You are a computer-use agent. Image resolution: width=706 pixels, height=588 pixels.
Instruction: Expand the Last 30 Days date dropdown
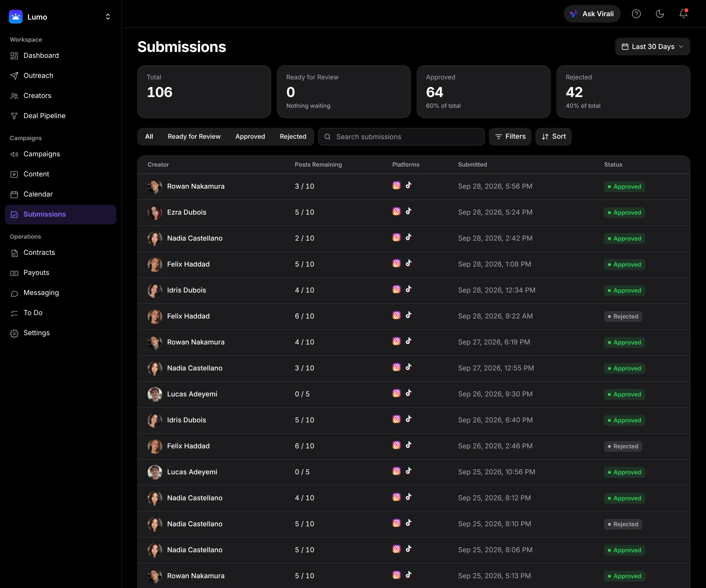tap(653, 47)
